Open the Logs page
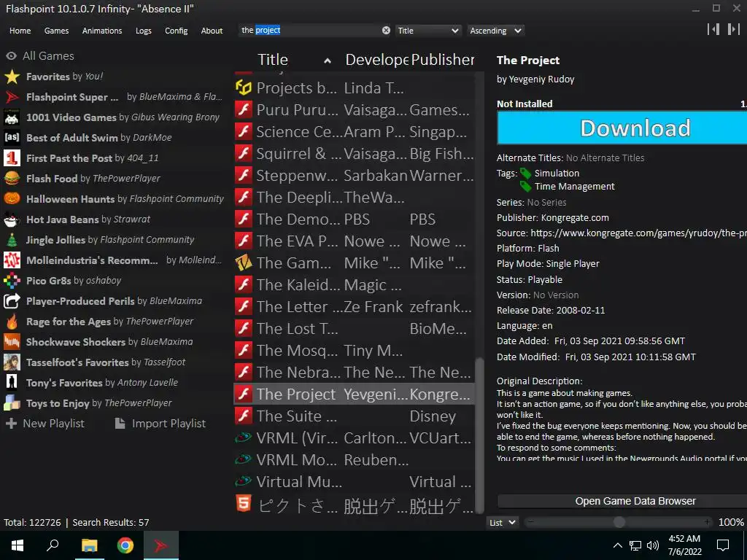This screenshot has height=560, width=747. [144, 31]
